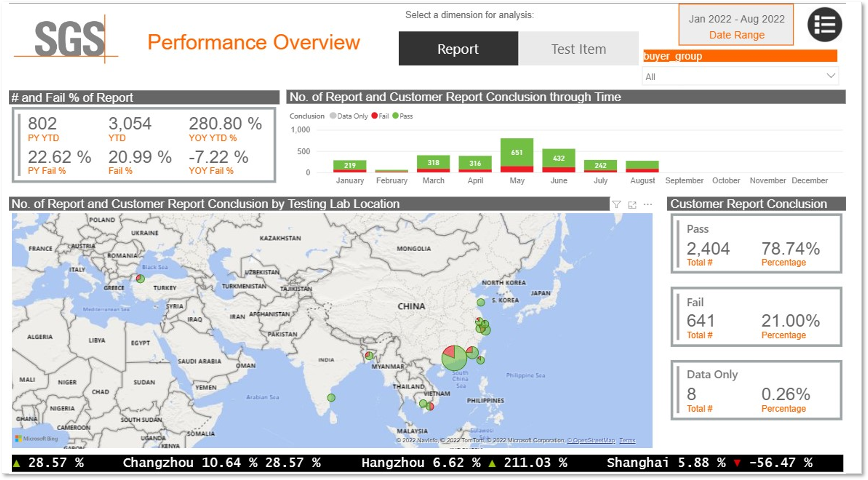Click the large pie marker in South China
The width and height of the screenshot is (868, 480).
click(454, 358)
